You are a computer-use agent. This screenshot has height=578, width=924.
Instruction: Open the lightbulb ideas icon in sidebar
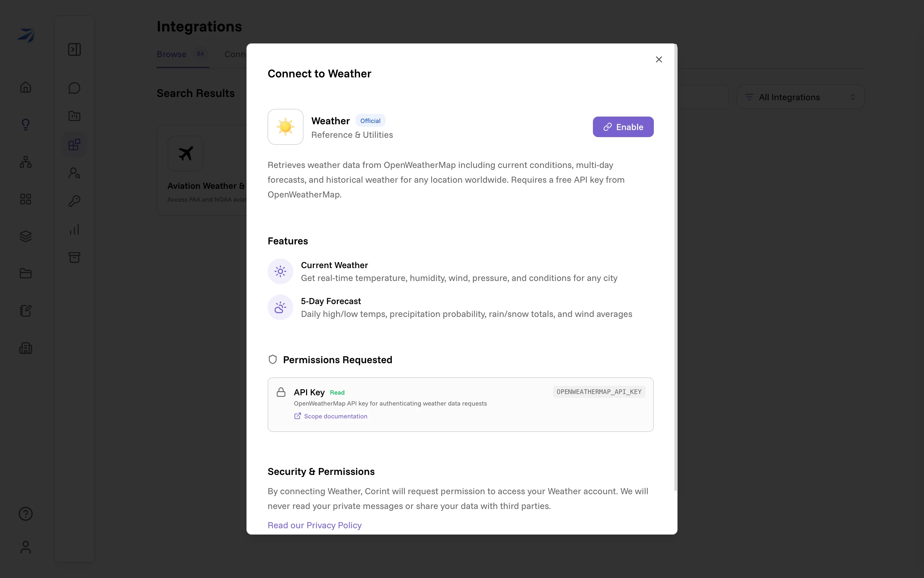click(26, 125)
